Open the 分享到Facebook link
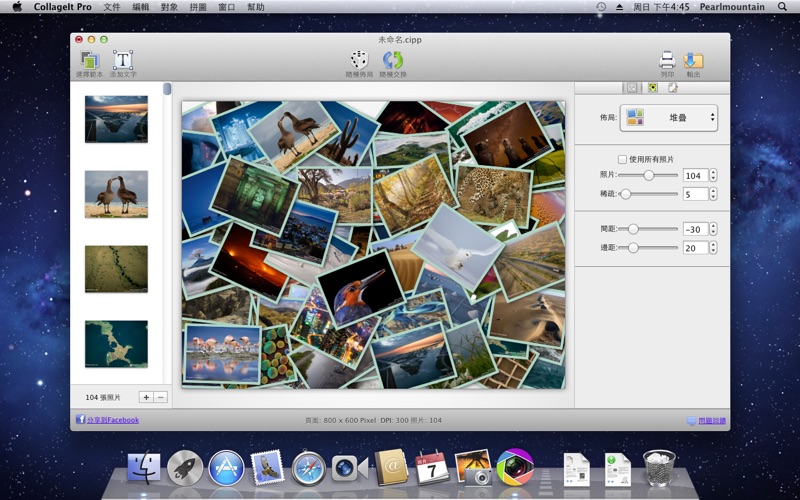Screen dimensions: 800x500 113,420
